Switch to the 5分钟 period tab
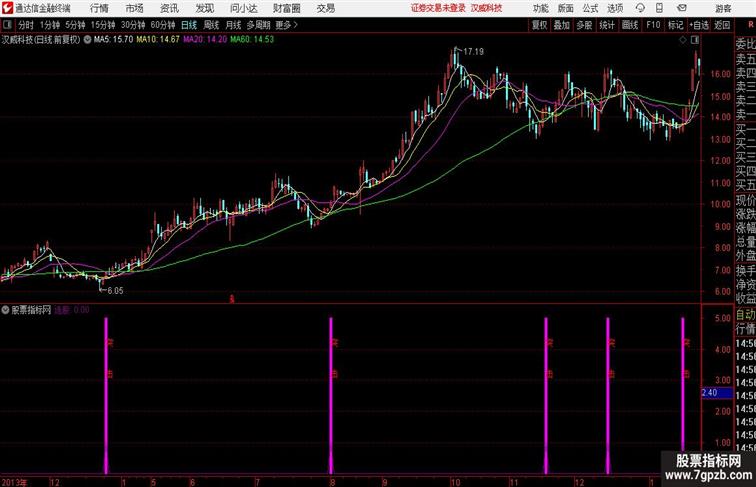The height and width of the screenshot is (487, 756). pos(75,25)
